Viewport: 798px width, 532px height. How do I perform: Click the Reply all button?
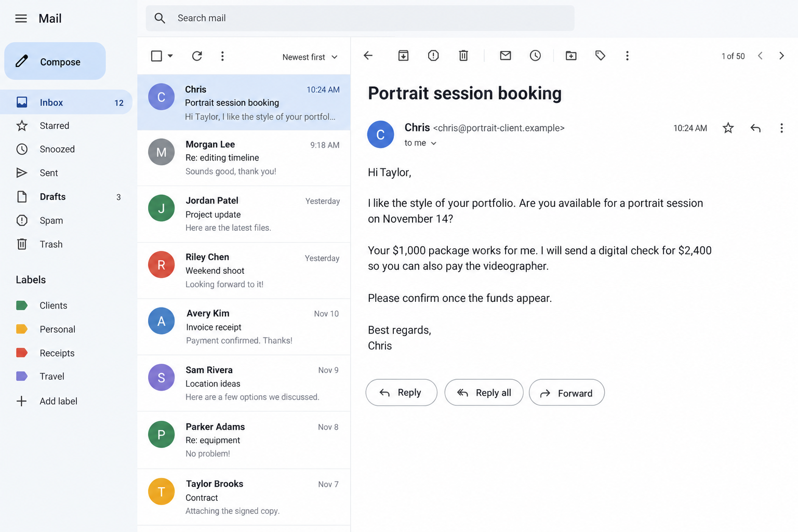(484, 393)
